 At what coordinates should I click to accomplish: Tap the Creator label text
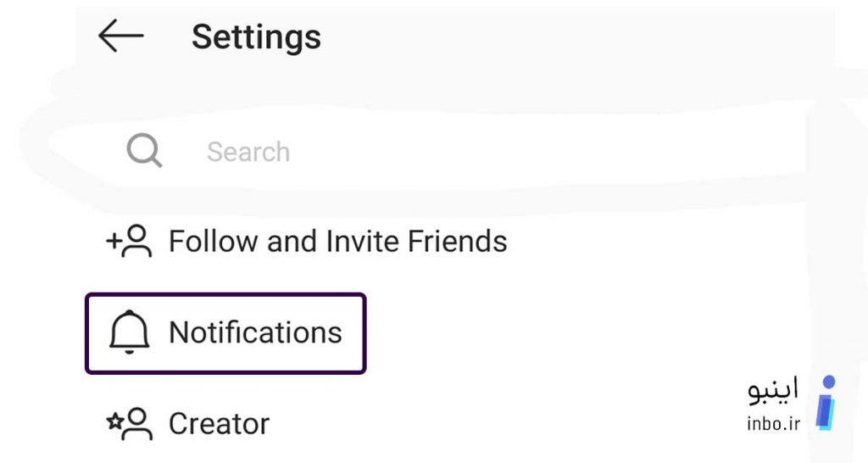pyautogui.click(x=220, y=424)
